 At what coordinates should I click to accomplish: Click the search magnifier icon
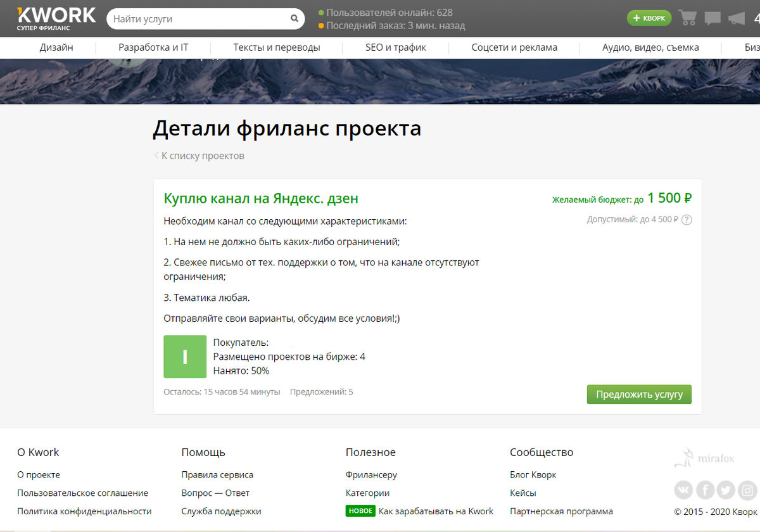(294, 18)
